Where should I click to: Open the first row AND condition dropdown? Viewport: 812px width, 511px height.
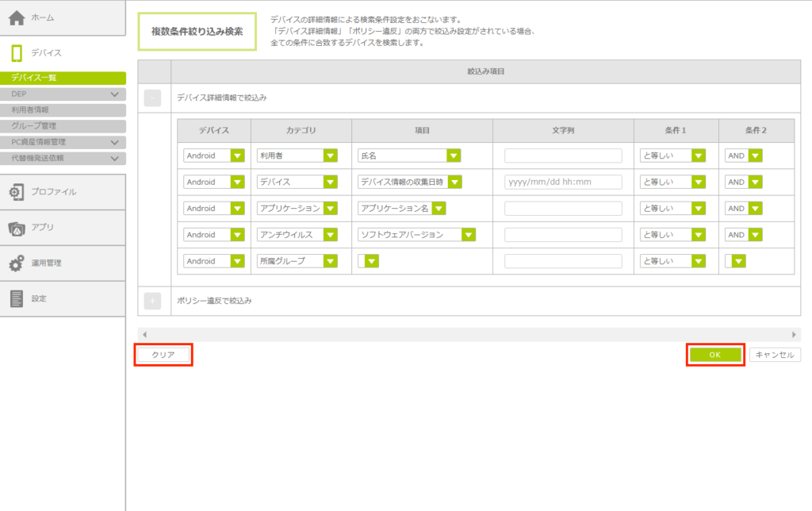755,156
